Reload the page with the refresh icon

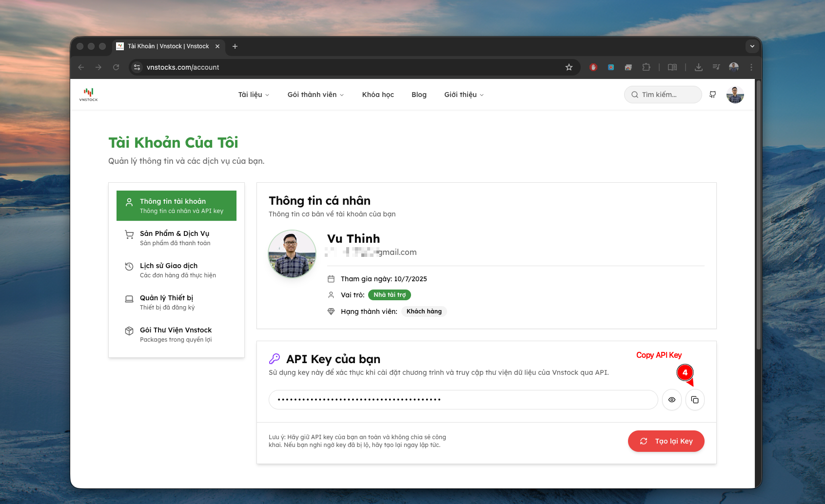(116, 67)
